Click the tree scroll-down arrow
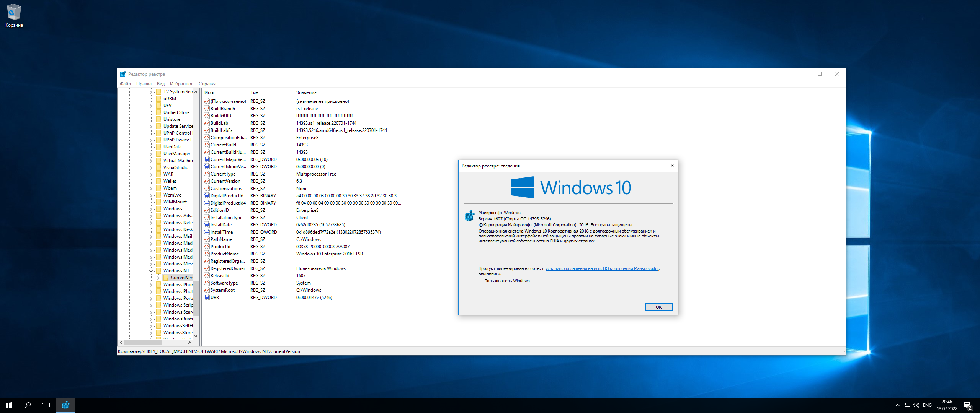The height and width of the screenshot is (413, 980). click(x=196, y=336)
